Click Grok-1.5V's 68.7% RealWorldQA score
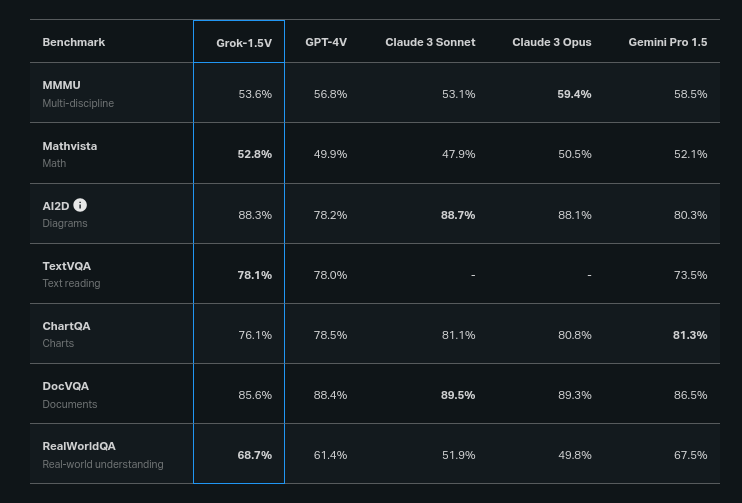The width and height of the screenshot is (742, 503). [x=254, y=455]
